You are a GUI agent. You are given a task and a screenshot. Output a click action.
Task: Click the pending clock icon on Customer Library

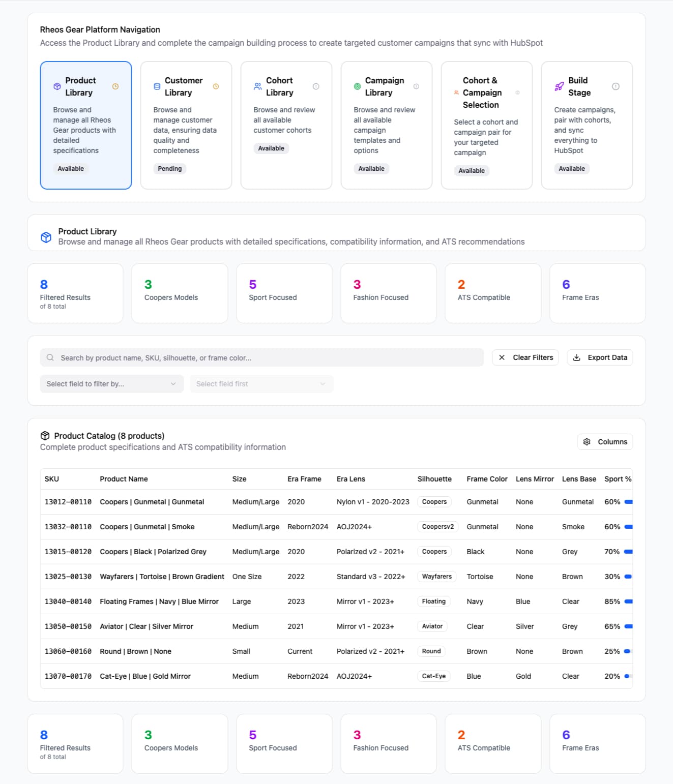[x=216, y=86]
